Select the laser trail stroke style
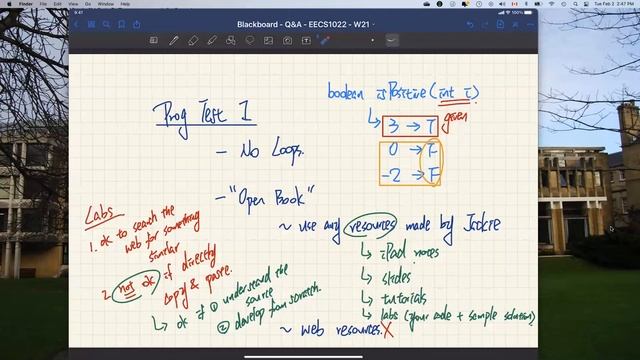The height and width of the screenshot is (360, 640). click(392, 40)
